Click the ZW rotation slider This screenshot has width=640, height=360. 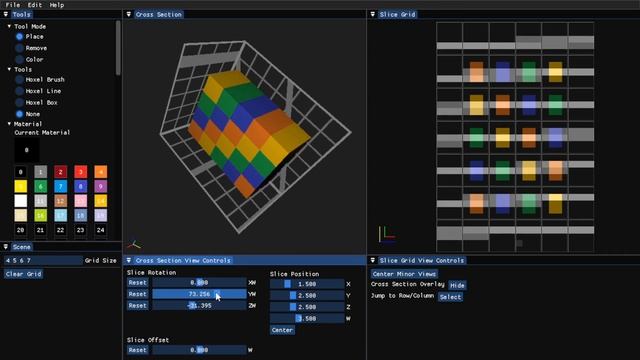click(x=199, y=305)
